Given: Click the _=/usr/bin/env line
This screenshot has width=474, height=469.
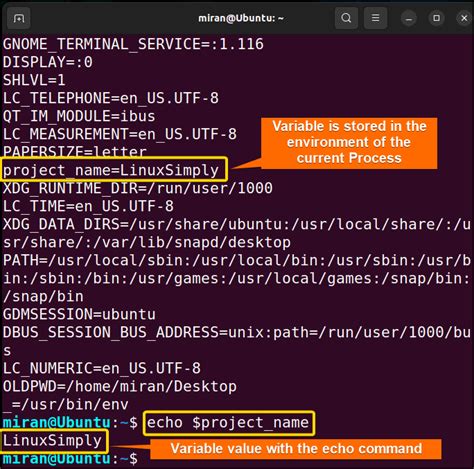Looking at the screenshot, I should click(66, 404).
